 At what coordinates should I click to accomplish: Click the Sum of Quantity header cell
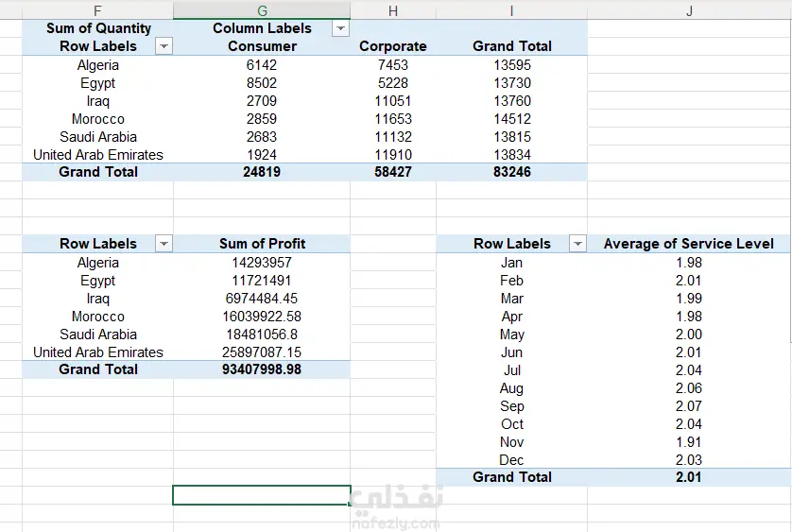(98, 28)
